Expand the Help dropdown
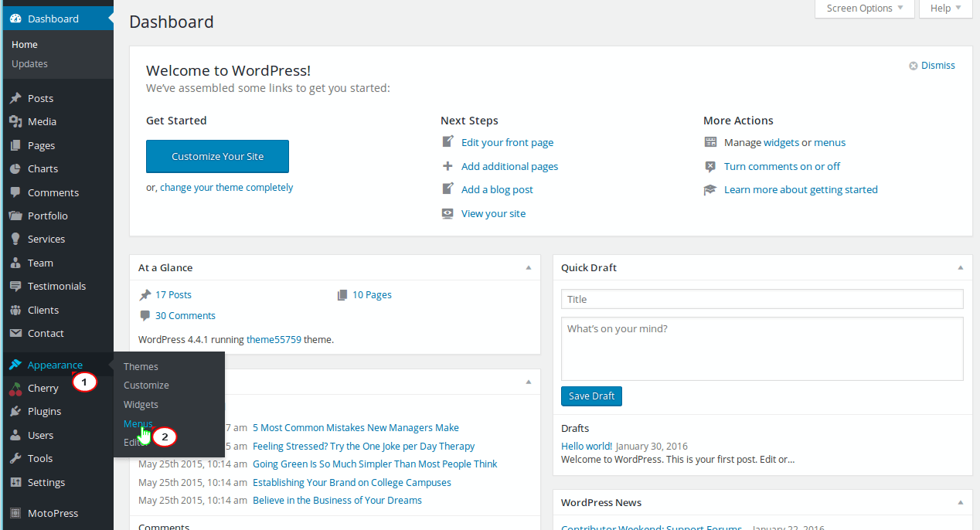The width and height of the screenshot is (980, 530). [x=944, y=8]
